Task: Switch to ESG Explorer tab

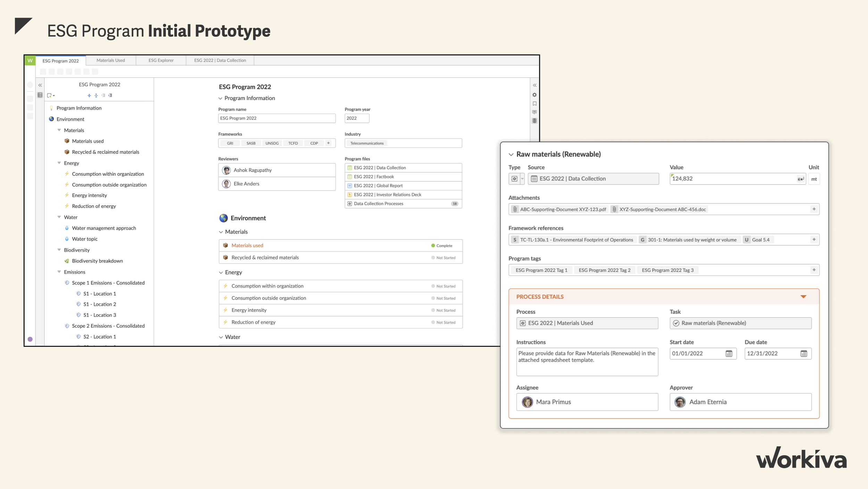Action: (161, 60)
